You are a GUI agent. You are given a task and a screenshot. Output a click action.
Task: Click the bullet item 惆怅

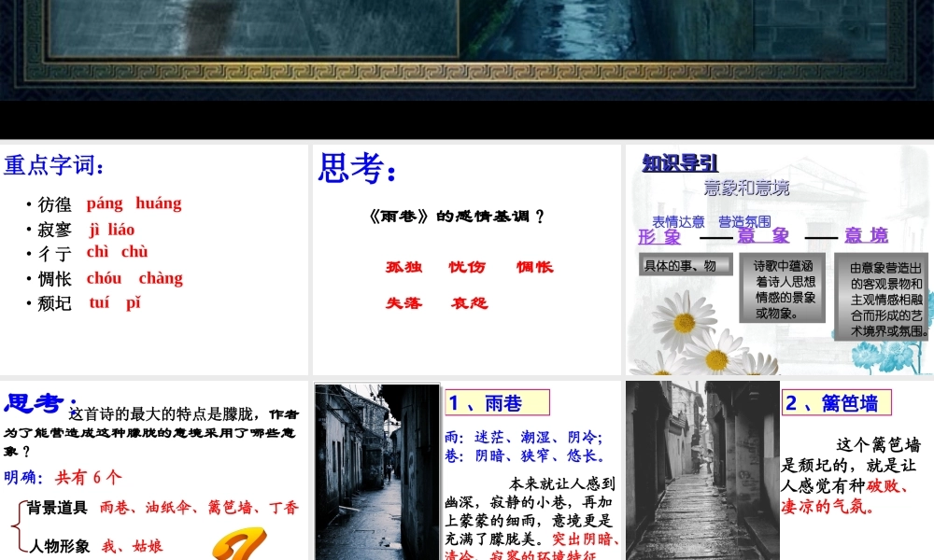(54, 279)
